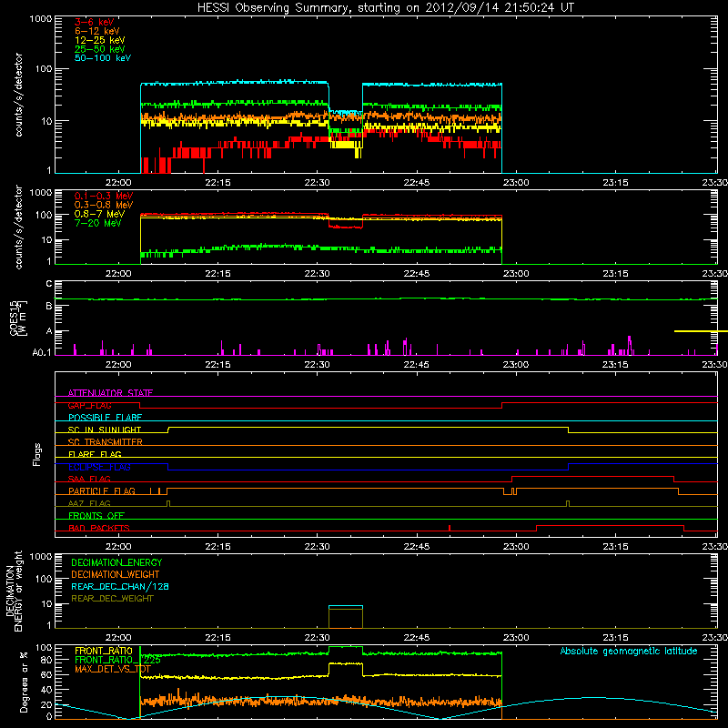The image size is (728, 728).
Task: Select the ECLIPSE_FLAG label
Action: (99, 467)
